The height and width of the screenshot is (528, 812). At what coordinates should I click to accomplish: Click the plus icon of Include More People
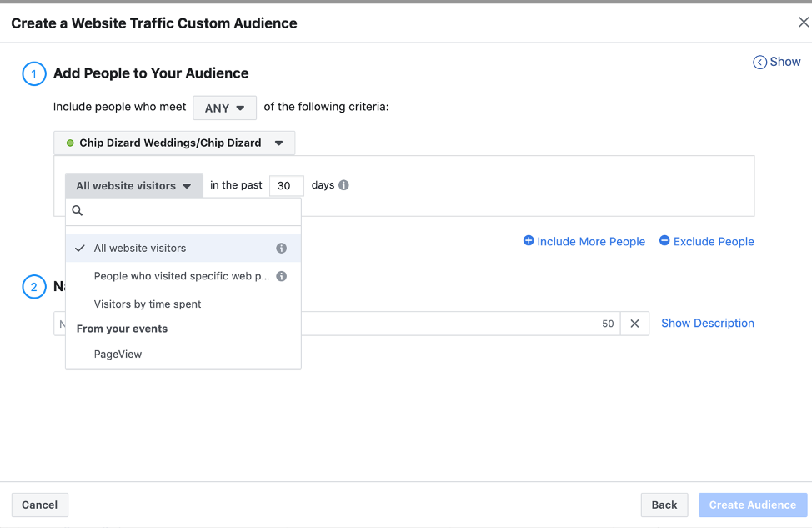pos(529,240)
